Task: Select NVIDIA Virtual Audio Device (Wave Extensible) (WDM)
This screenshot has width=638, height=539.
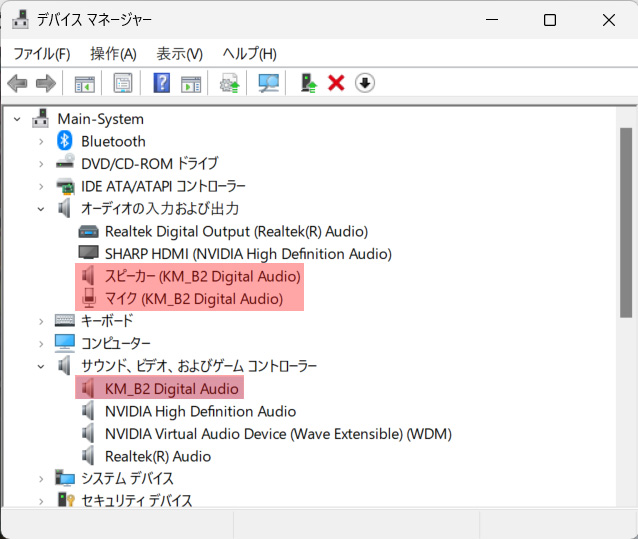Action: pos(278,434)
